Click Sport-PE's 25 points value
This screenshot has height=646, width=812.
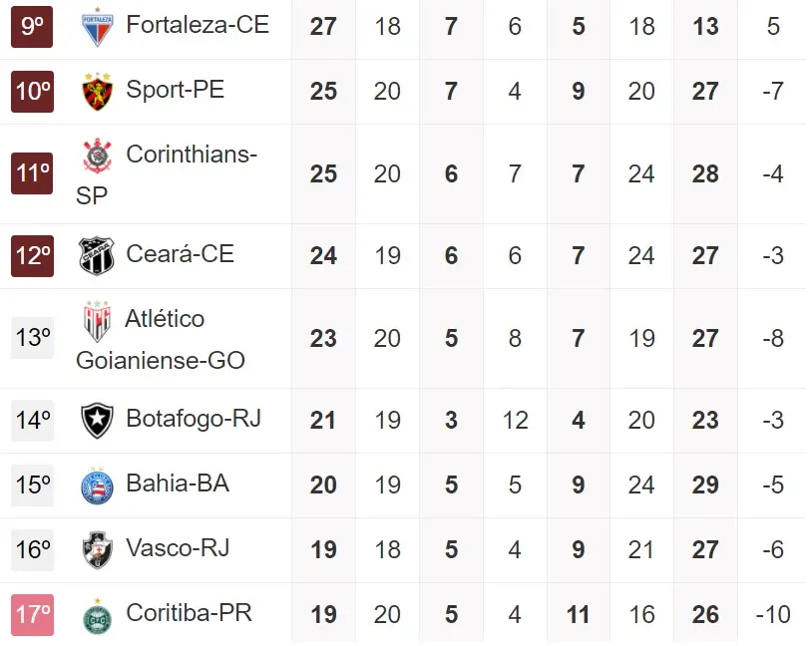[323, 92]
